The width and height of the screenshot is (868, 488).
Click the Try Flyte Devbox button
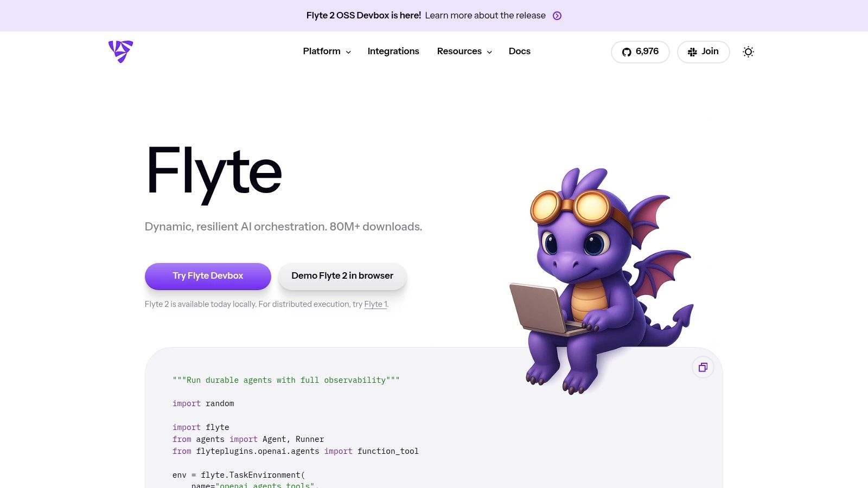208,276
